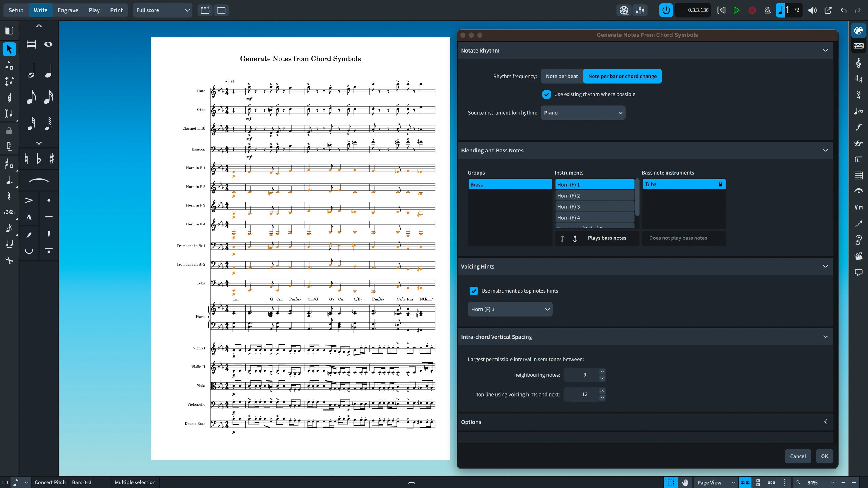Collapse the Voicing Hints section
The image size is (868, 488).
pyautogui.click(x=825, y=266)
